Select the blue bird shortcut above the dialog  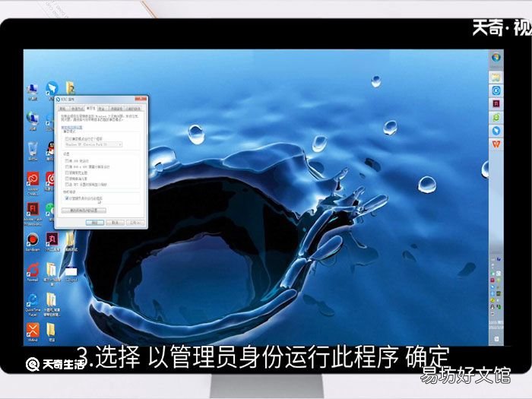pos(52,89)
